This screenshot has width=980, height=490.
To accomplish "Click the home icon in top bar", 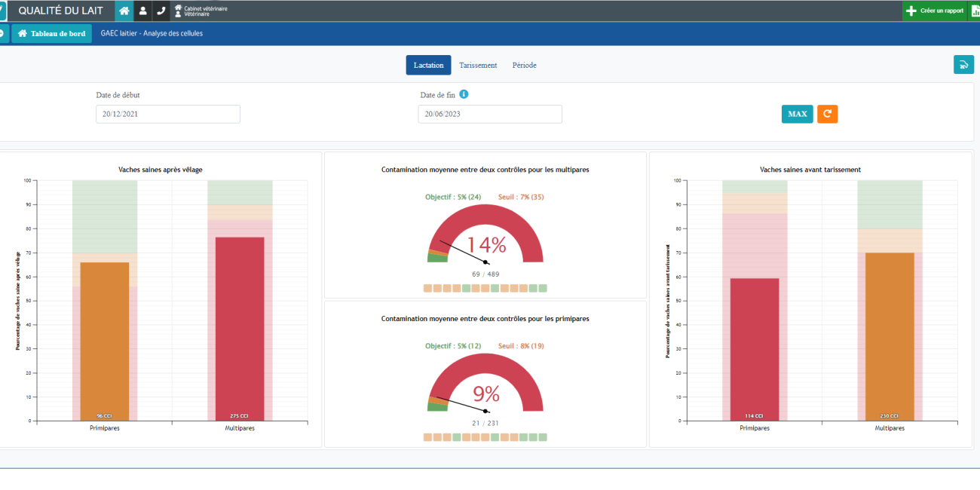I will click(124, 11).
